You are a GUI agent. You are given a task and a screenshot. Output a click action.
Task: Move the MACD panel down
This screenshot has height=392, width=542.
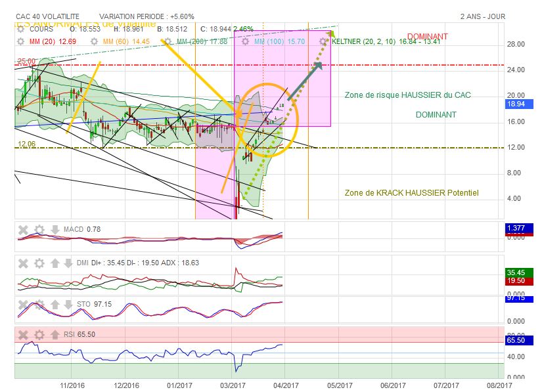(x=55, y=230)
